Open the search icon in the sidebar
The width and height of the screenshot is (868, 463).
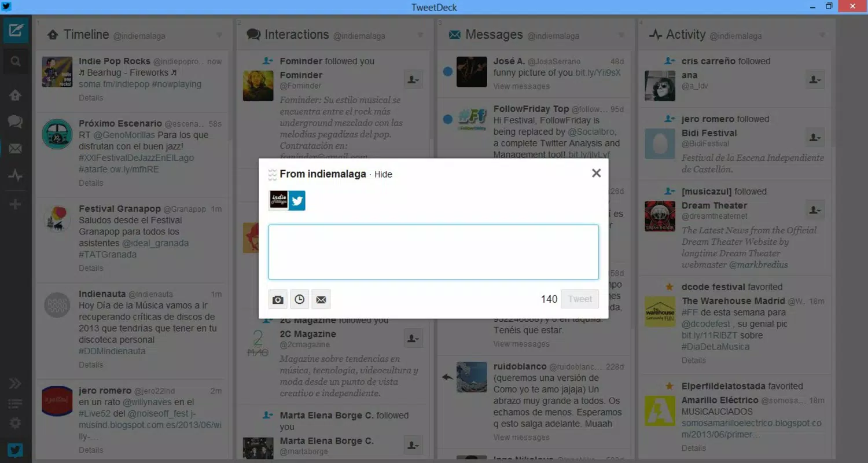point(16,61)
